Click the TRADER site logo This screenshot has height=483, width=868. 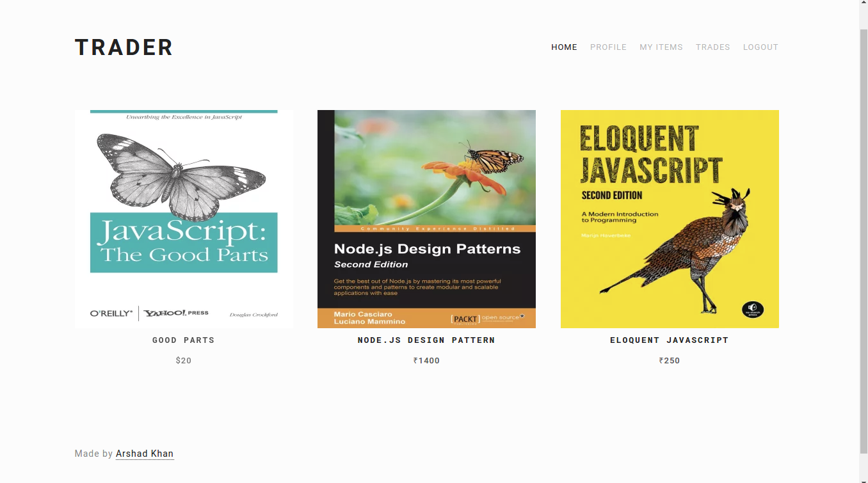pos(124,47)
